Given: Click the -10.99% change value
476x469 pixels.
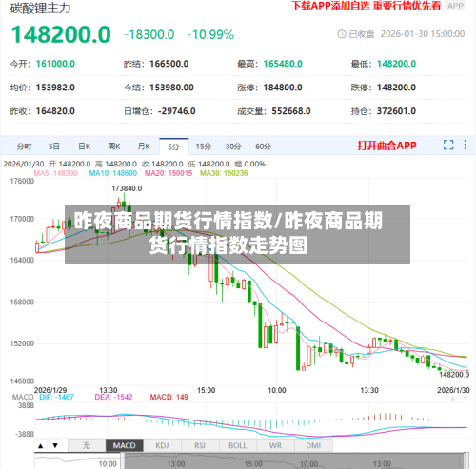Looking at the screenshot, I should [210, 34].
